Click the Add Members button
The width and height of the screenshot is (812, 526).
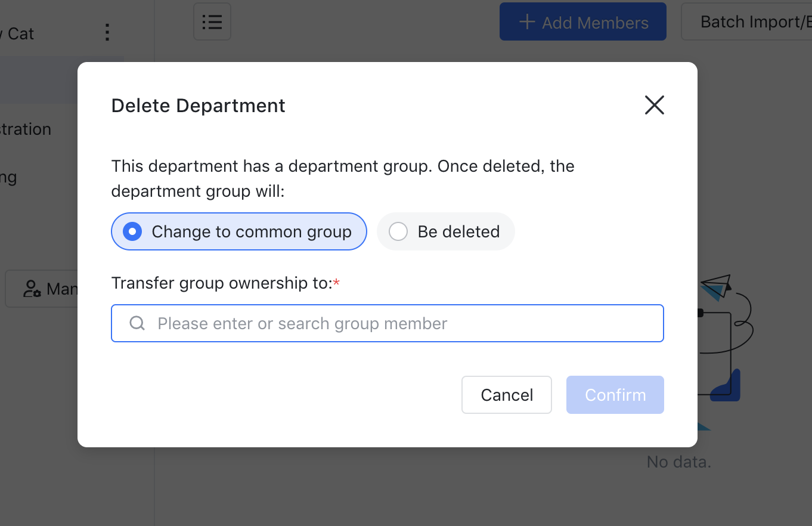[582, 22]
